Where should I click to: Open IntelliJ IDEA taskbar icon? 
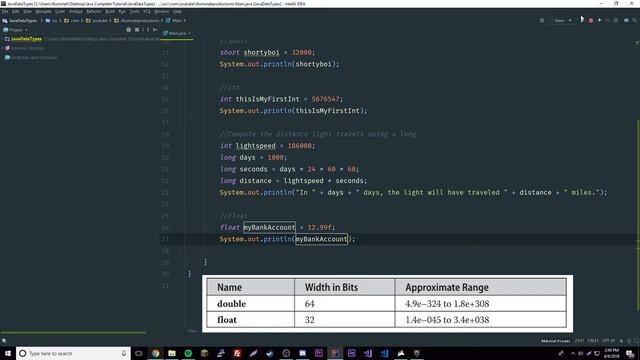pyautogui.click(x=335, y=353)
